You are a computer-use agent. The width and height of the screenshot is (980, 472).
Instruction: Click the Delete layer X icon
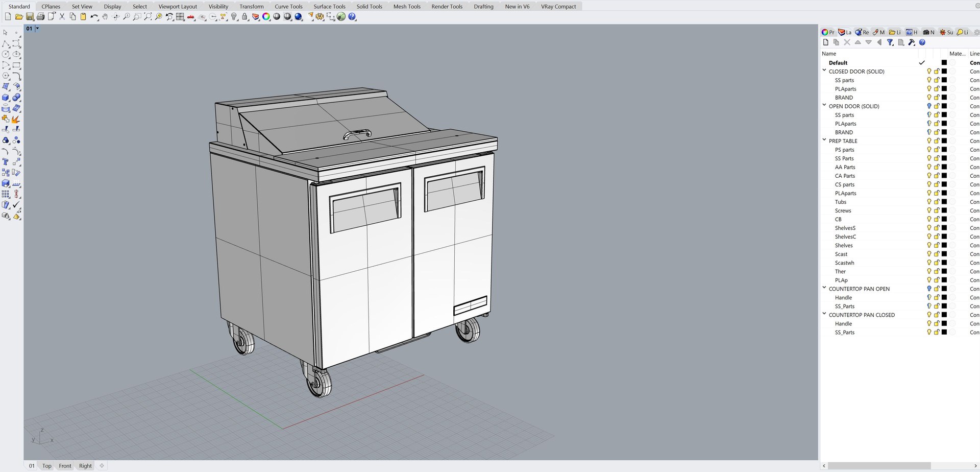click(847, 42)
